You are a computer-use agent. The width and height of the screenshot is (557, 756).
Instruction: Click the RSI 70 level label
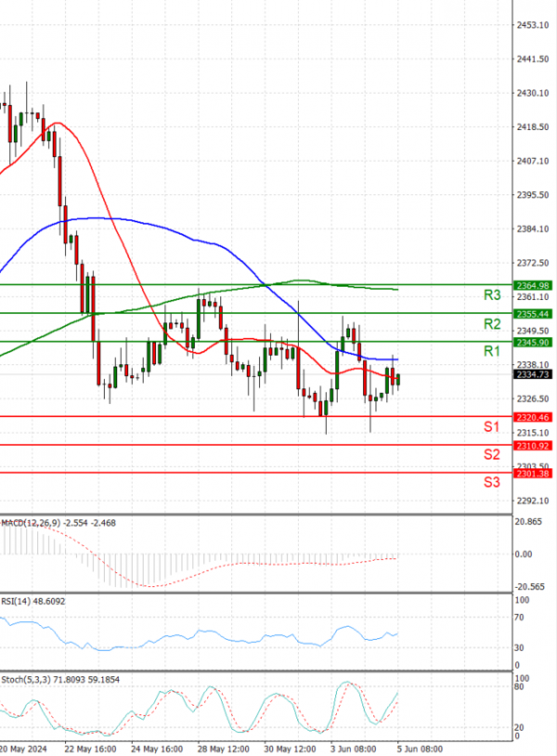[x=520, y=618]
